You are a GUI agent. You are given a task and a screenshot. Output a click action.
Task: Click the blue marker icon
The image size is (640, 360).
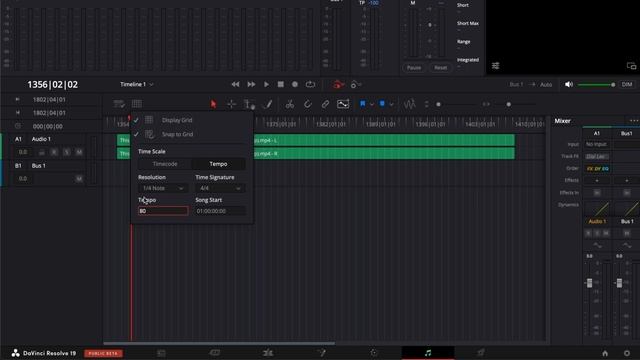coord(382,104)
